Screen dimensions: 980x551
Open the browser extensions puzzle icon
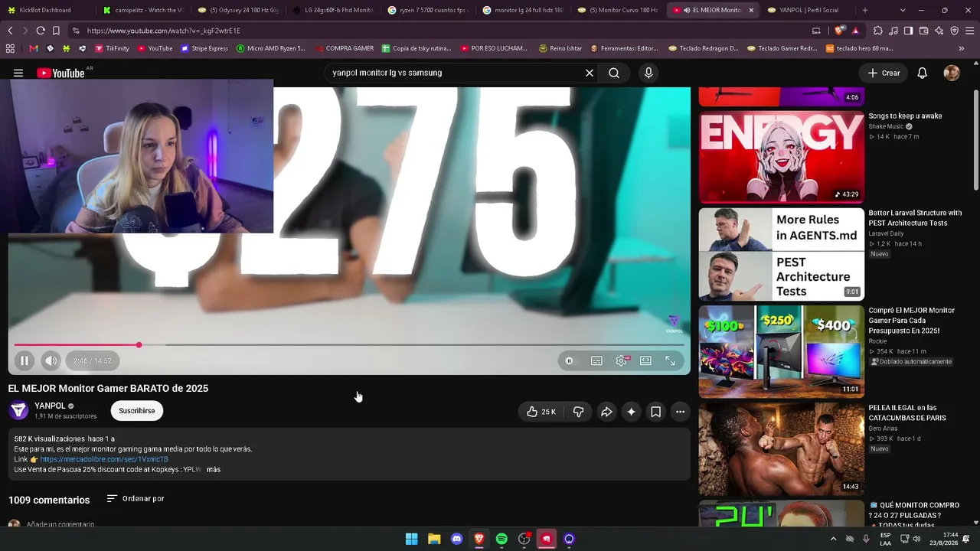878,31
